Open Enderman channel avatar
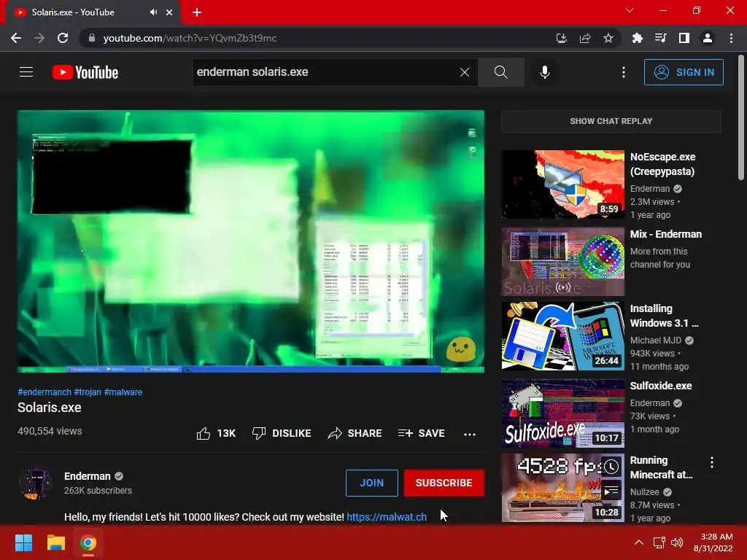Image resolution: width=747 pixels, height=560 pixels. coord(36,483)
